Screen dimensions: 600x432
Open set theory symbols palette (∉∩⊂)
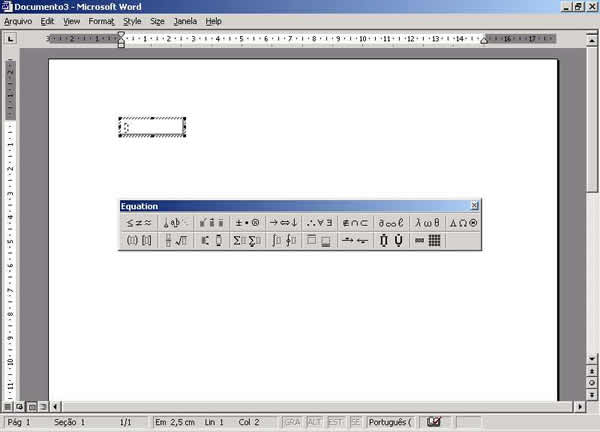point(355,223)
